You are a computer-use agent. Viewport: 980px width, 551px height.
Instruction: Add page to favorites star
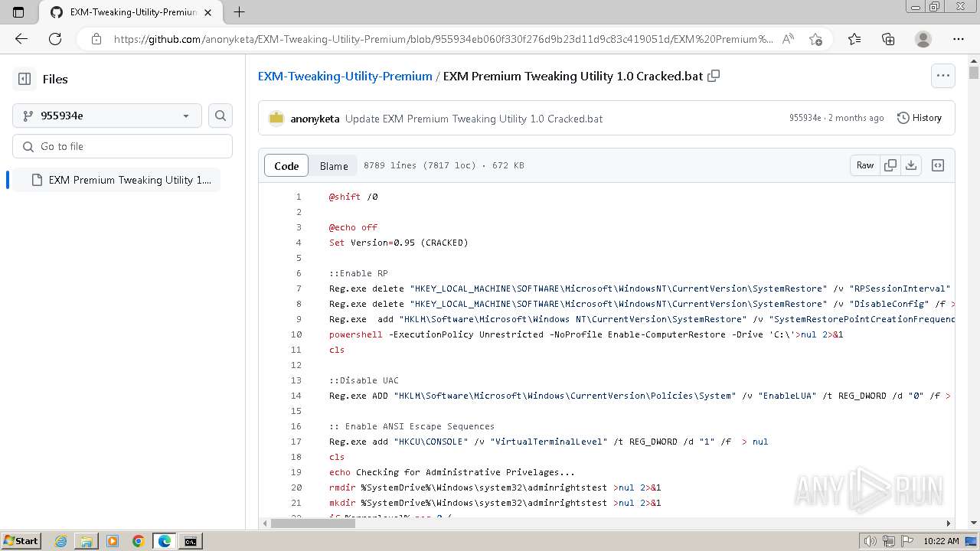815,39
